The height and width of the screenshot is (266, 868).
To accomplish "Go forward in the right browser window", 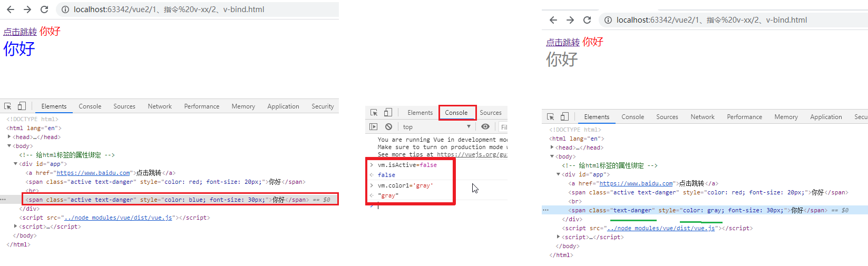I will coord(570,20).
